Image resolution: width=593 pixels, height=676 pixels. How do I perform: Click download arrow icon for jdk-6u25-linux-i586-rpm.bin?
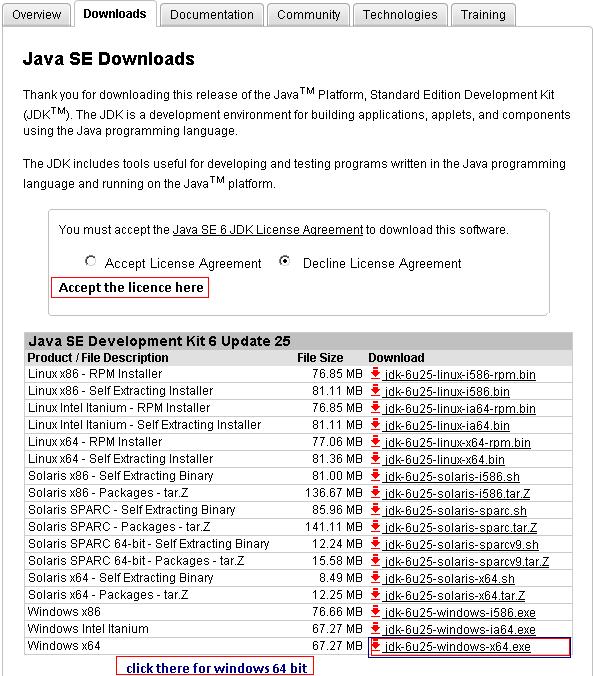point(375,373)
